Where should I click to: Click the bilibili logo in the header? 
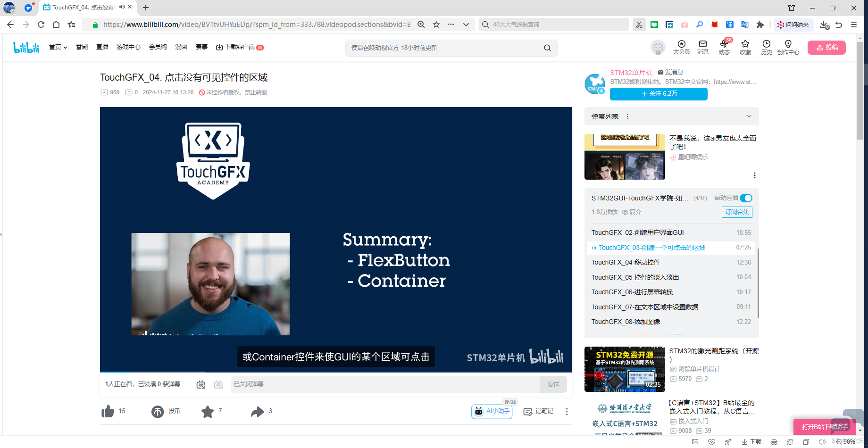[x=26, y=47]
